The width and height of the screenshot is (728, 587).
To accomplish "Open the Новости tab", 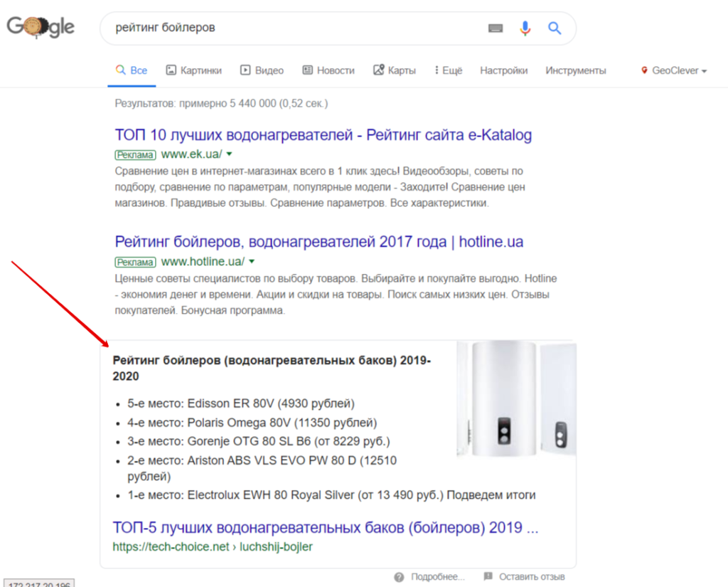I will (328, 70).
